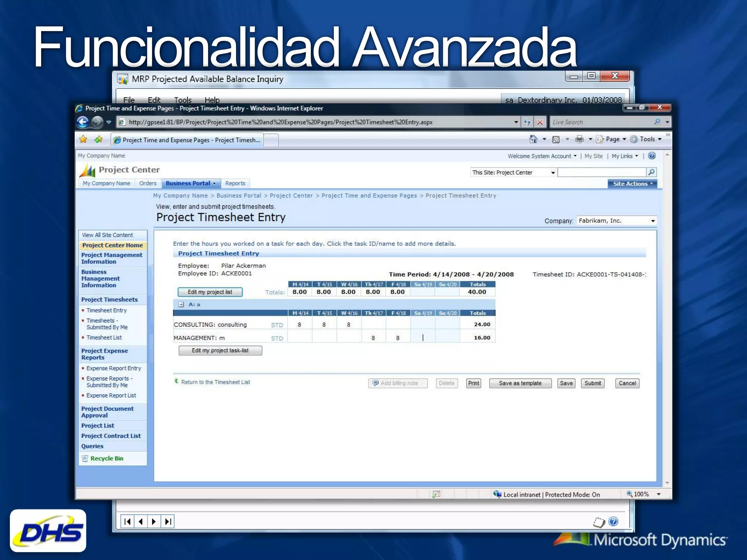Open View All Site Content link
747x560 pixels.
(107, 235)
